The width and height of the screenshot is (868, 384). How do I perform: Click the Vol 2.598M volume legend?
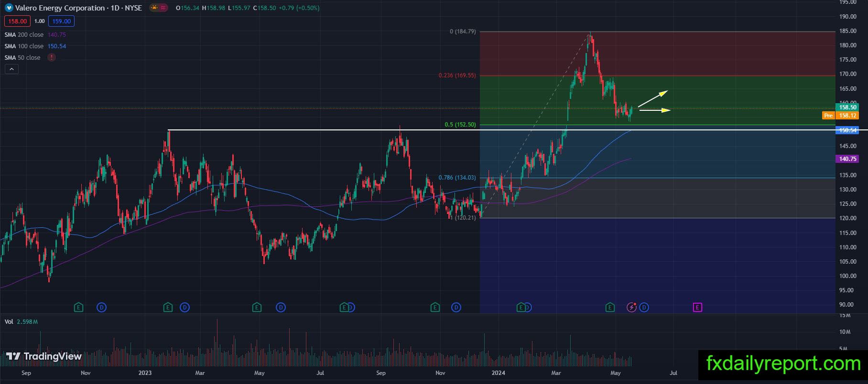(x=21, y=322)
